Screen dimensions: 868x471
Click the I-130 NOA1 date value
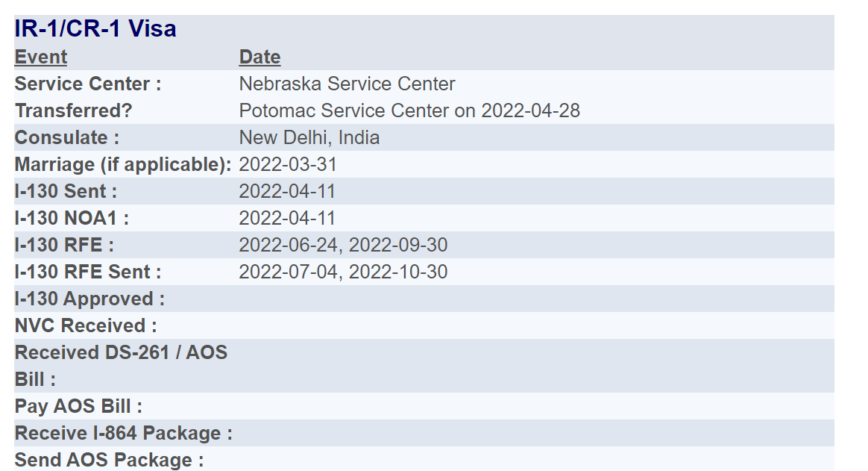tap(287, 218)
